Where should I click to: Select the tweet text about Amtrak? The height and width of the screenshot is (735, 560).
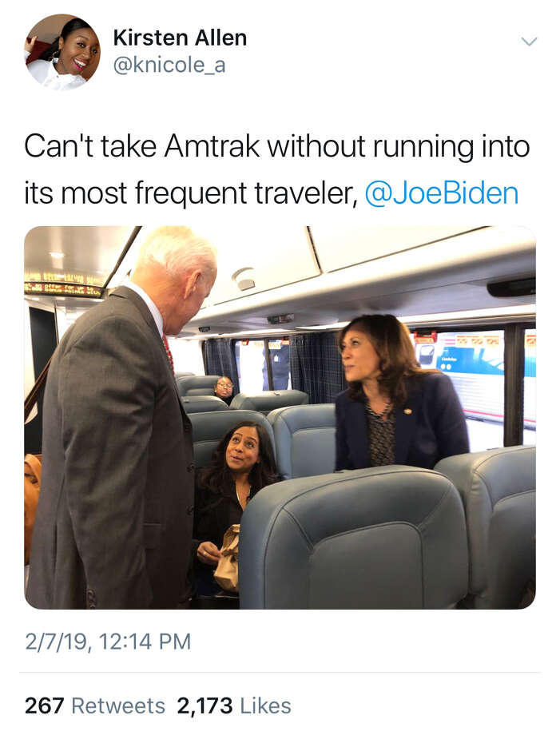(277, 169)
